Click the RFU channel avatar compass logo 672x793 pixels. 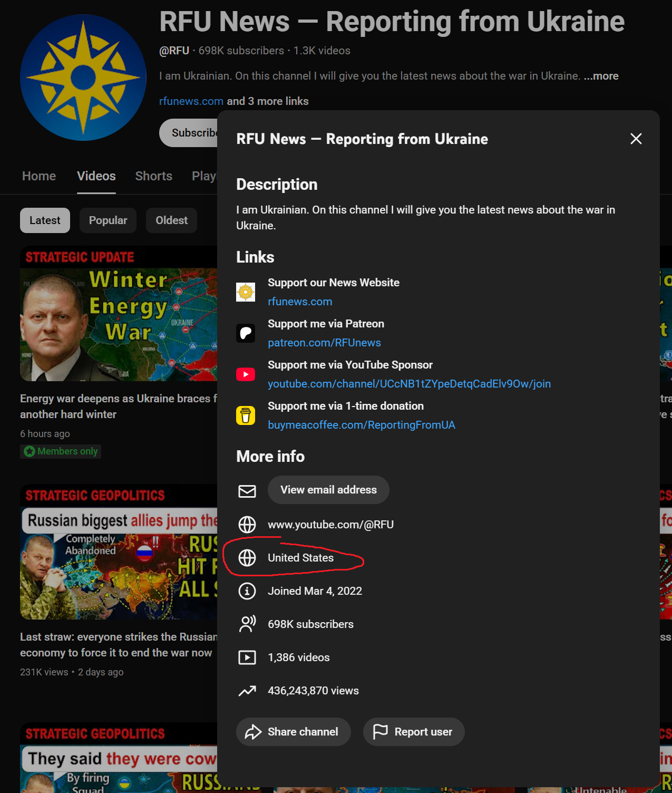click(83, 78)
